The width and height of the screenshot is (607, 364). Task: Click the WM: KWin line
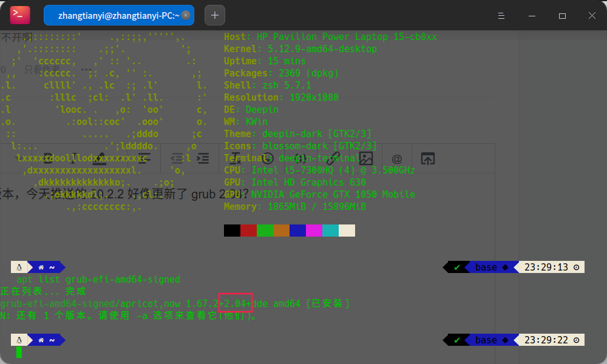(246, 121)
